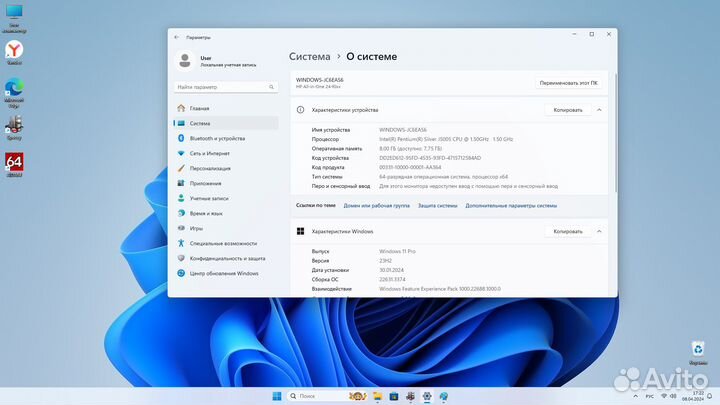Collapse Характеристики устройства section chevron

pyautogui.click(x=599, y=110)
